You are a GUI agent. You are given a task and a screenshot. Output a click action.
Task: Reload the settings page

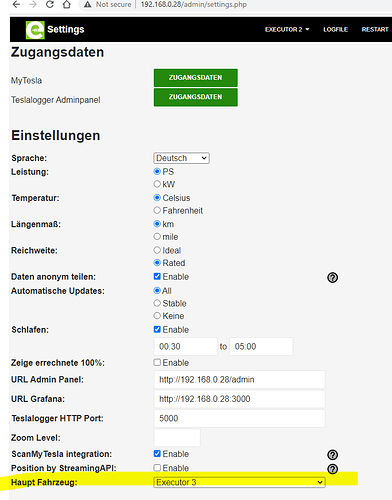click(x=50, y=4)
